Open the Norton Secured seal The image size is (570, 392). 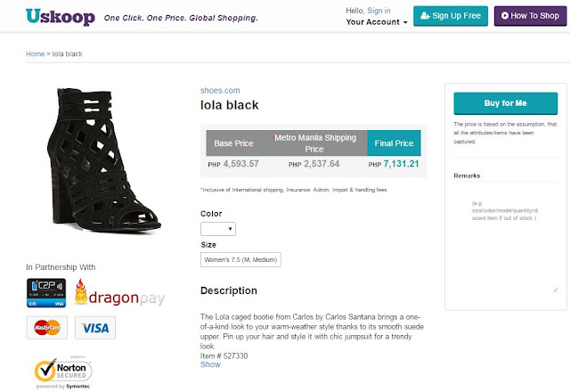click(x=63, y=372)
